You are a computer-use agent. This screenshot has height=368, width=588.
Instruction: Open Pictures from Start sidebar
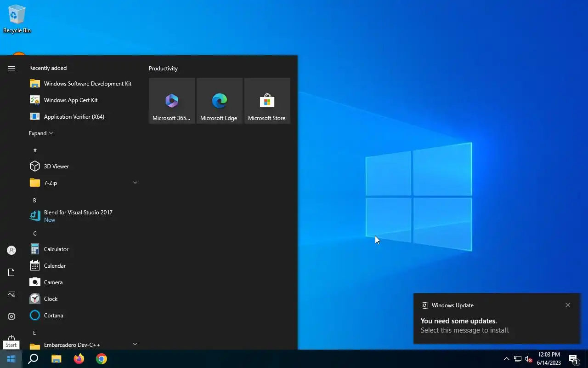click(11, 294)
